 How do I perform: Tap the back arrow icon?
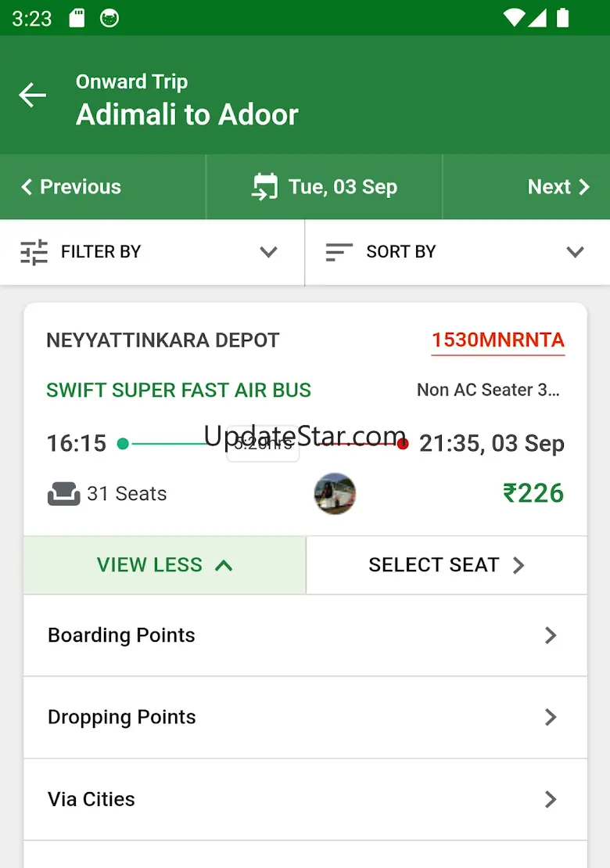tap(33, 95)
